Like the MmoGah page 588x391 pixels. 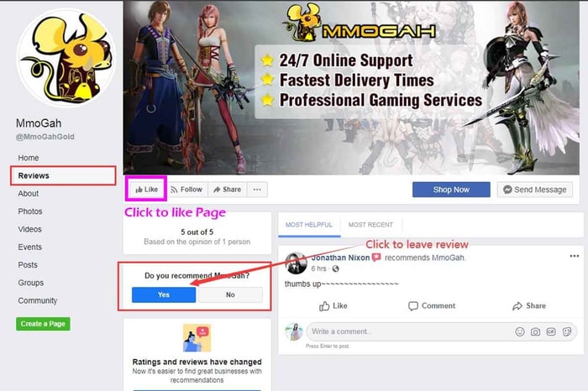click(x=146, y=190)
